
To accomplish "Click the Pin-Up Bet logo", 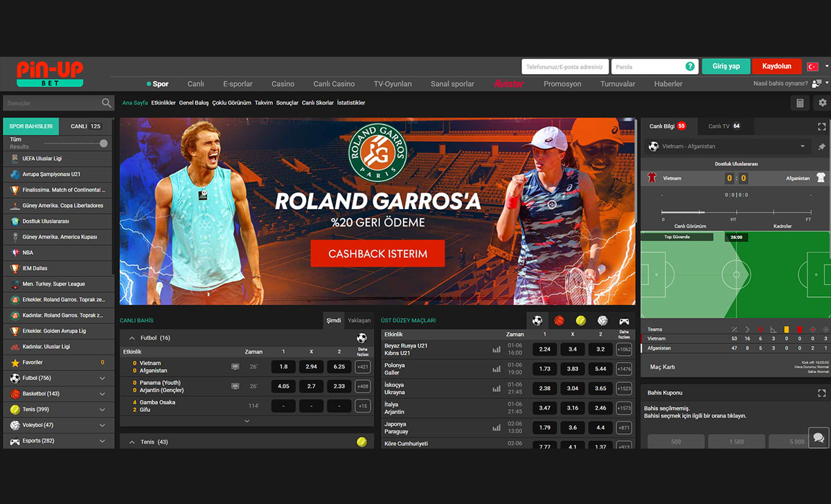I will (x=50, y=73).
